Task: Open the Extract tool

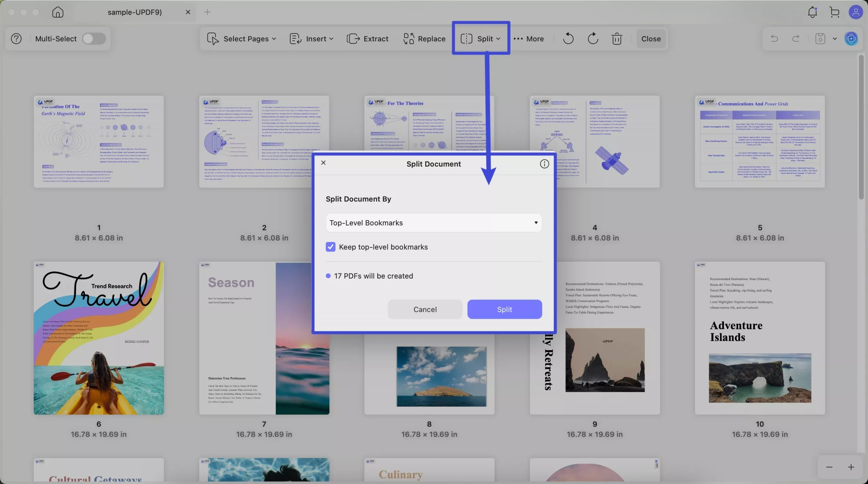Action: (367, 38)
